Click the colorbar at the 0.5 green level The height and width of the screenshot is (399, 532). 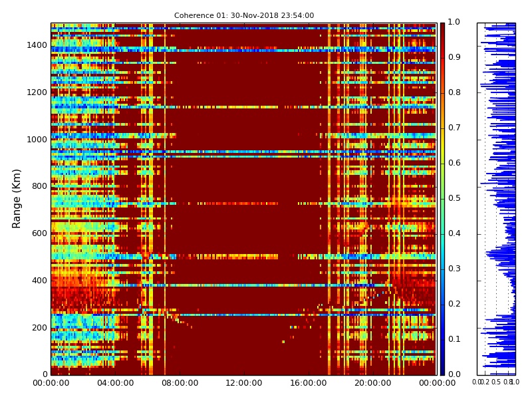coord(442,199)
